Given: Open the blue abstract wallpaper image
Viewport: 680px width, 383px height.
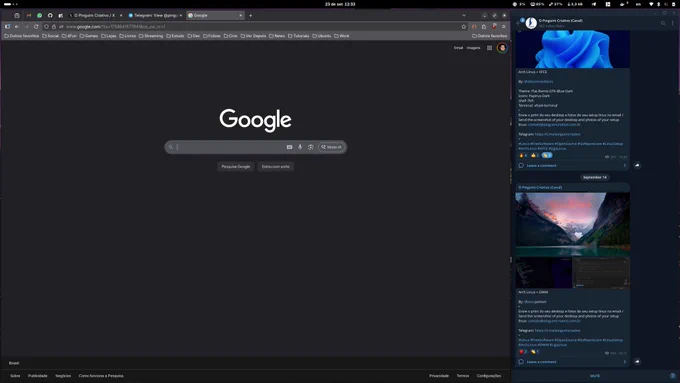Looking at the screenshot, I should [572, 49].
